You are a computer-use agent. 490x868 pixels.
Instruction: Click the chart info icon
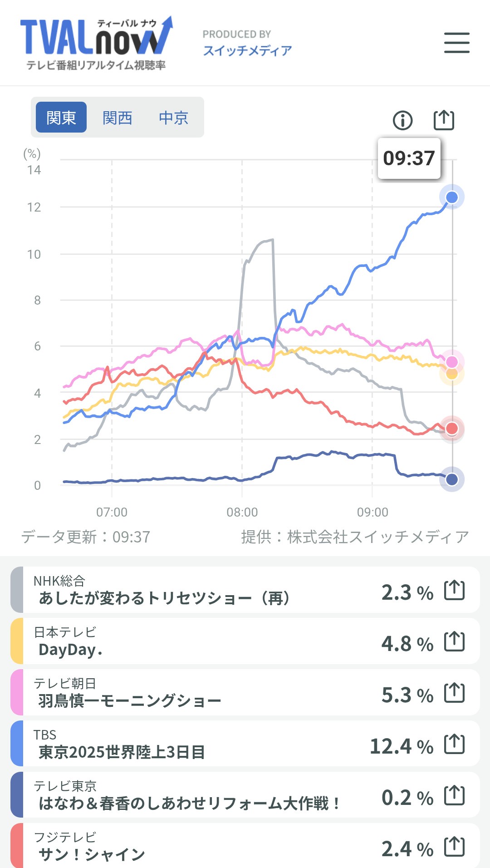tap(402, 120)
